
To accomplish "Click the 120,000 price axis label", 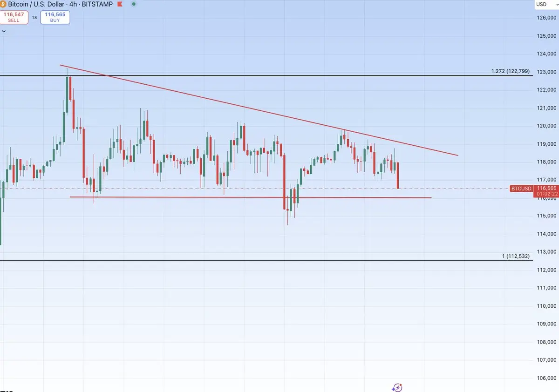I will pyautogui.click(x=547, y=126).
